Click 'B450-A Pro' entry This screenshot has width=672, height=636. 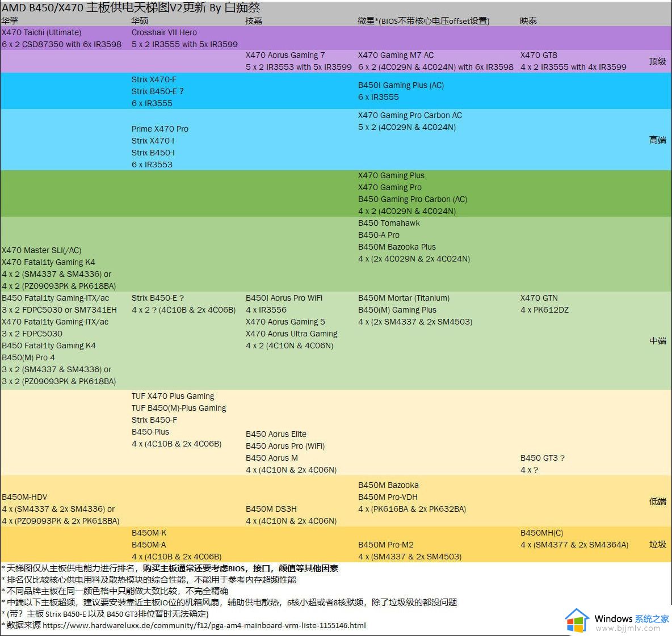[379, 235]
